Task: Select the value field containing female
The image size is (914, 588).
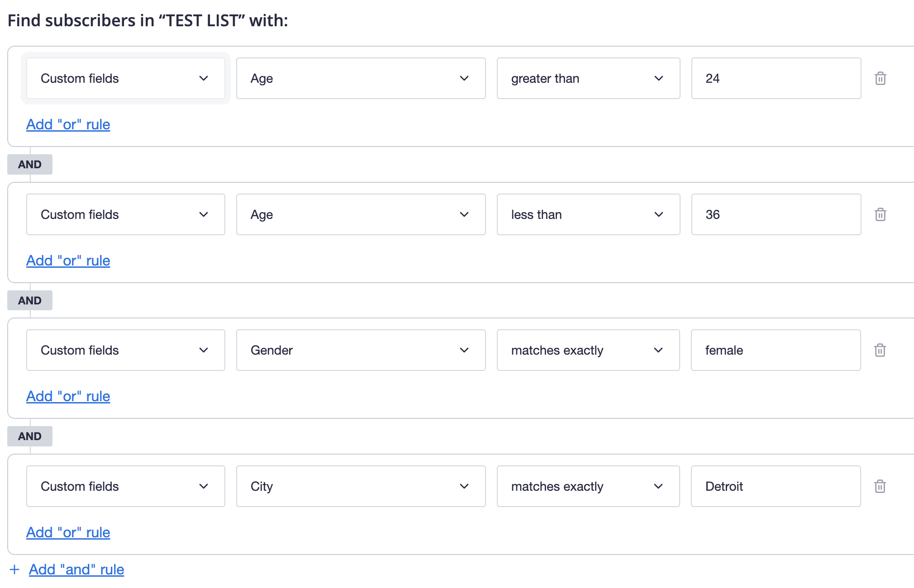Action: 776,350
